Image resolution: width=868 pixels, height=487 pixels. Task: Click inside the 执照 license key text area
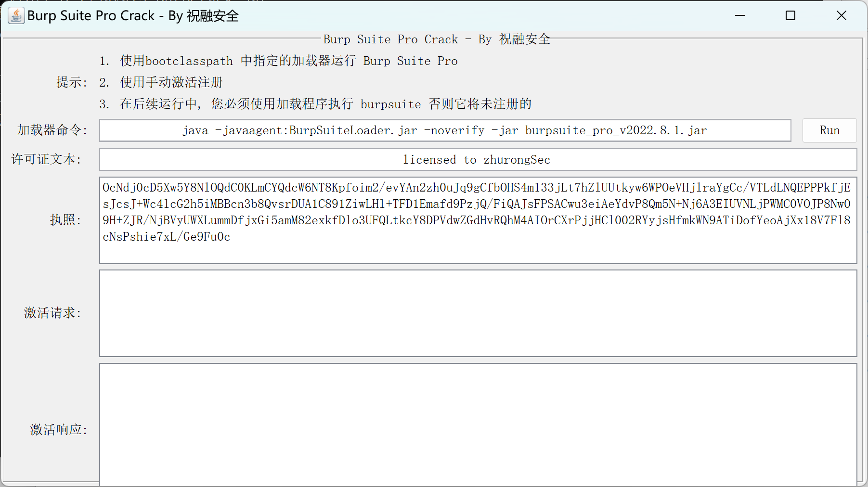pyautogui.click(x=478, y=220)
